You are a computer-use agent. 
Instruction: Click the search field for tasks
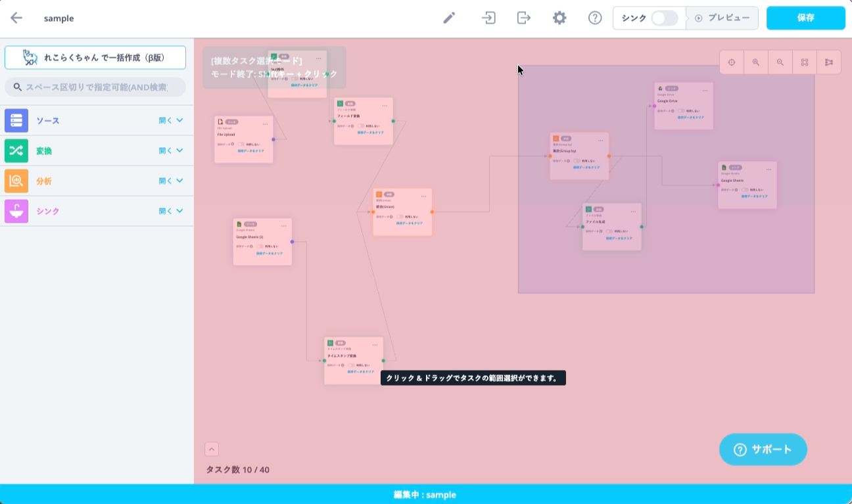pyautogui.click(x=95, y=87)
